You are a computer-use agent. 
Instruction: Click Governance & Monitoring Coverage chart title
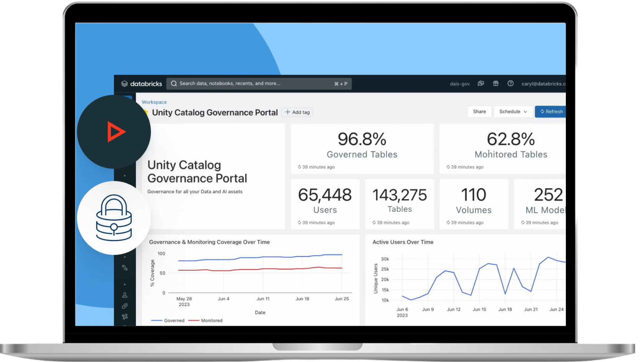[209, 242]
